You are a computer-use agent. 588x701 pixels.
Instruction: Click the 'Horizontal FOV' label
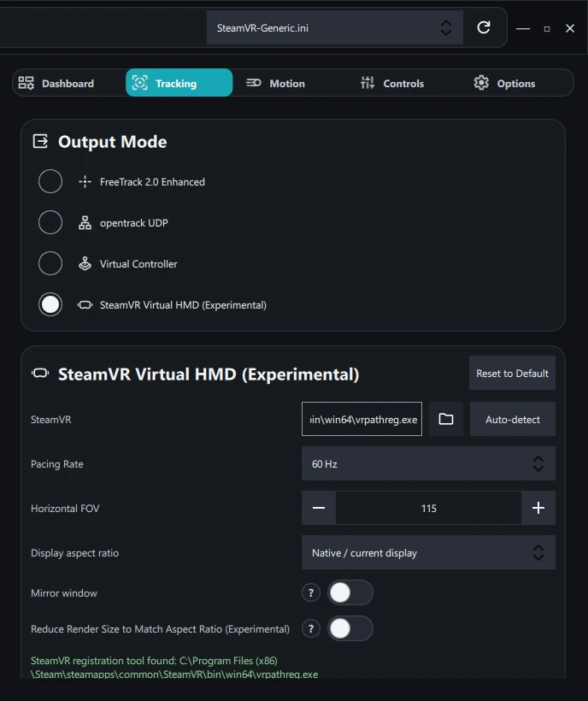(x=65, y=509)
